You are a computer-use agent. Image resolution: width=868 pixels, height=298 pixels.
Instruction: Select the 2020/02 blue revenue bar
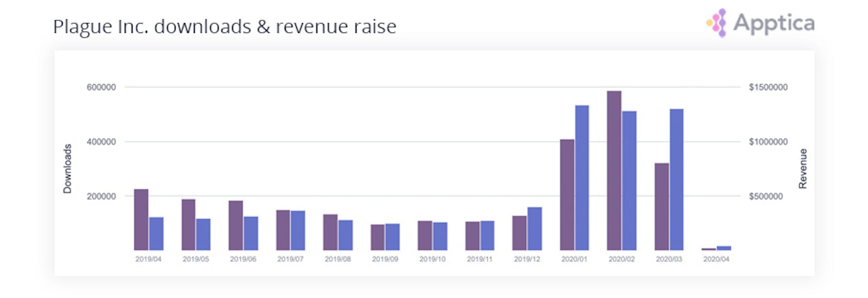pyautogui.click(x=629, y=181)
